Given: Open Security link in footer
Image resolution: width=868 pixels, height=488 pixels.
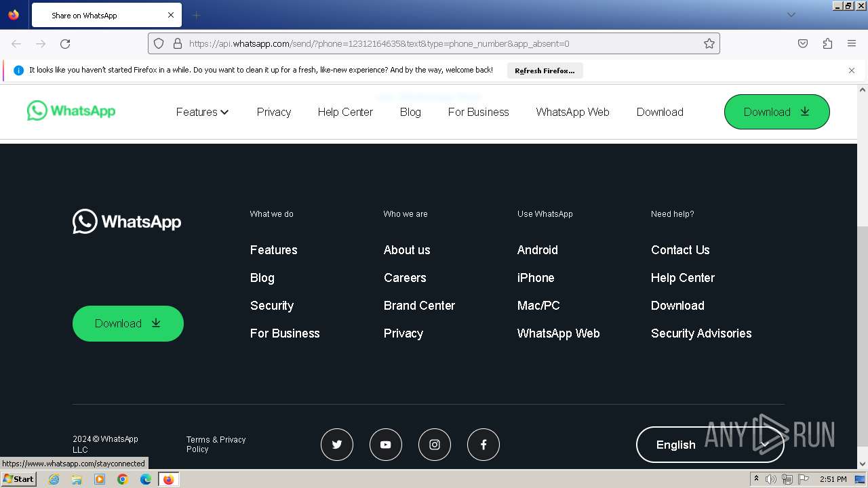Looking at the screenshot, I should pos(272,306).
